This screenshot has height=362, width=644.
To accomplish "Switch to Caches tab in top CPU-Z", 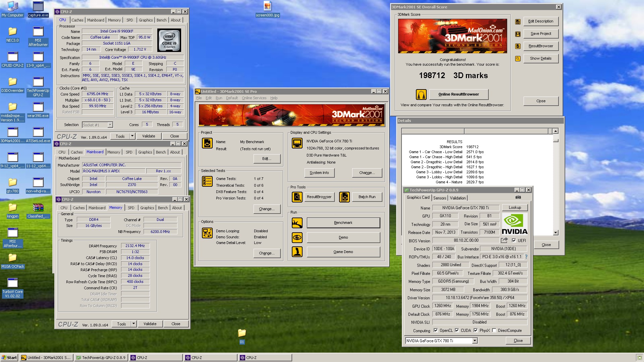I will coord(77,20).
